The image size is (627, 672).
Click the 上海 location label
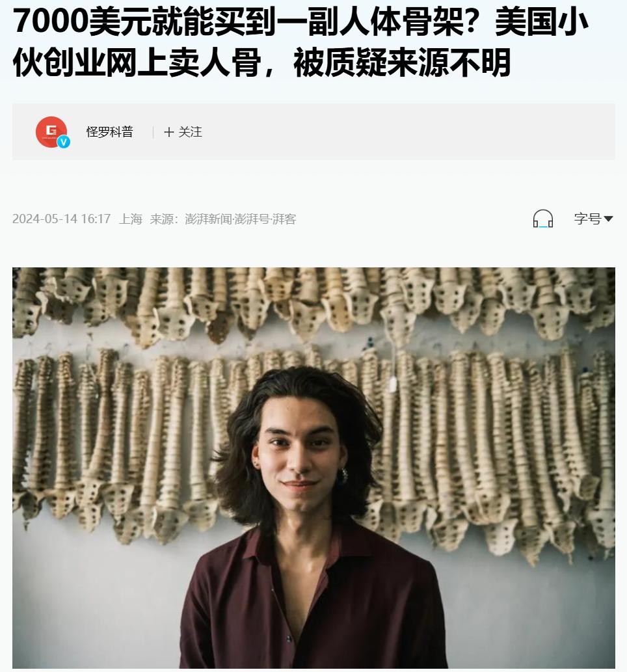point(130,219)
